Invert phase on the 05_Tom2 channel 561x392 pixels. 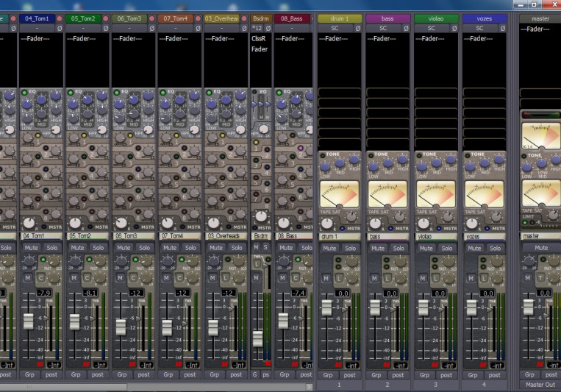(x=106, y=28)
